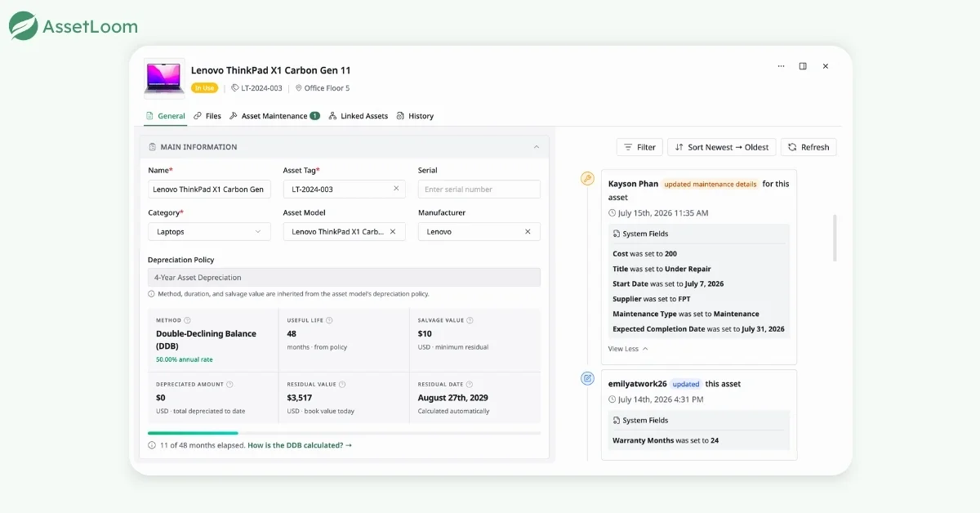980x513 pixels.
Task: Click the help icon next to USEFUL LIFE
Action: pyautogui.click(x=329, y=320)
